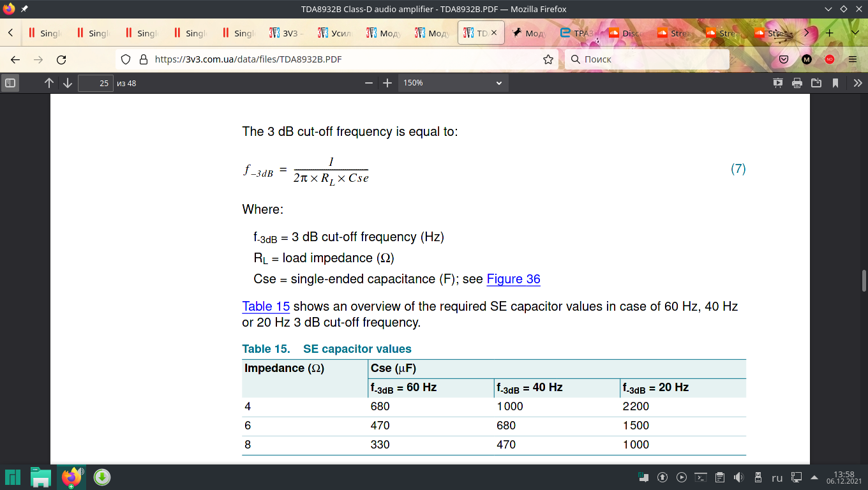Click the volume icon in system tray
Viewport: 868px width, 490px height.
click(738, 477)
